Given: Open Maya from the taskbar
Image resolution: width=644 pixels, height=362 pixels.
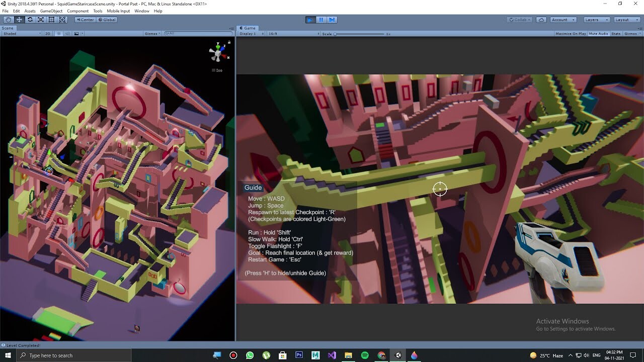Looking at the screenshot, I should pyautogui.click(x=315, y=355).
